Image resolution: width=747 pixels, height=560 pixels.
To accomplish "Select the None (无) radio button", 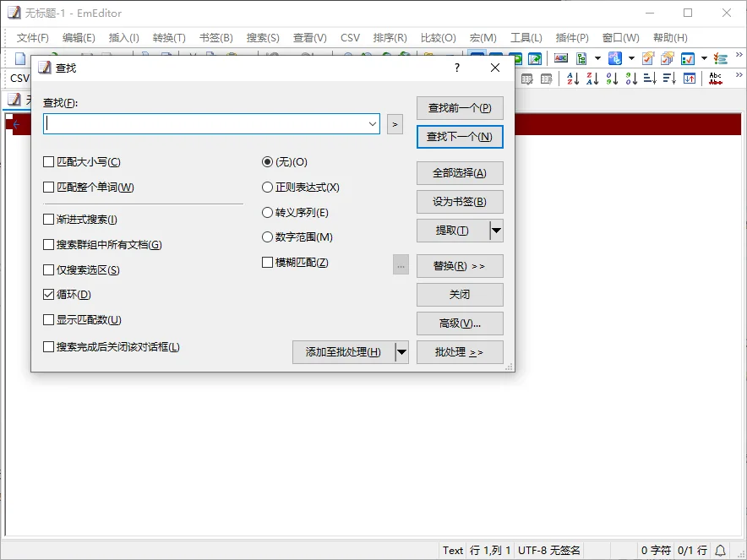I will coord(267,162).
